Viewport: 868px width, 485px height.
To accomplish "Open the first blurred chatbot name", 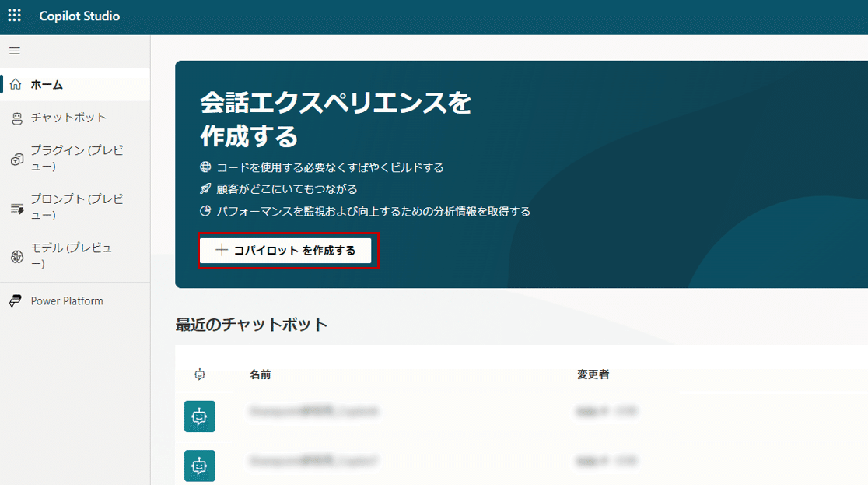I will point(314,411).
